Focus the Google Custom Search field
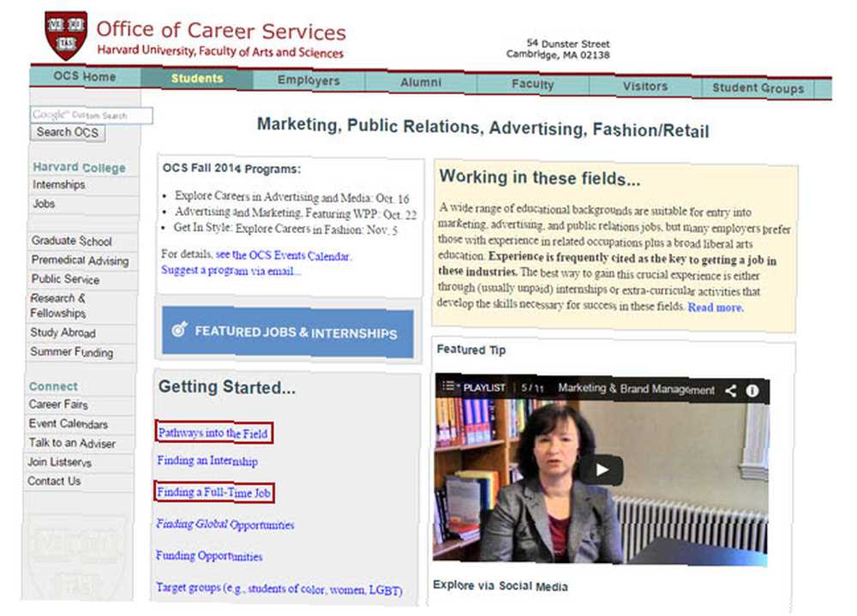Screen dimensions: 857x616 [x=92, y=115]
